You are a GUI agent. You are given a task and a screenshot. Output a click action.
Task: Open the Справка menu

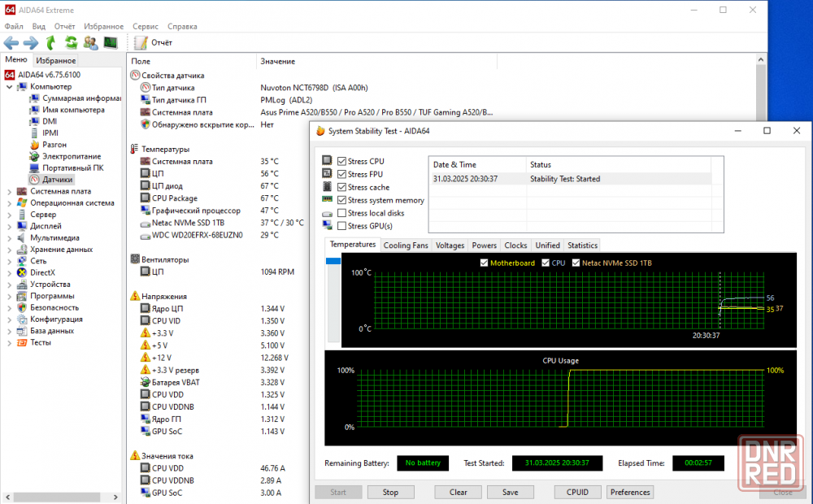pos(182,27)
